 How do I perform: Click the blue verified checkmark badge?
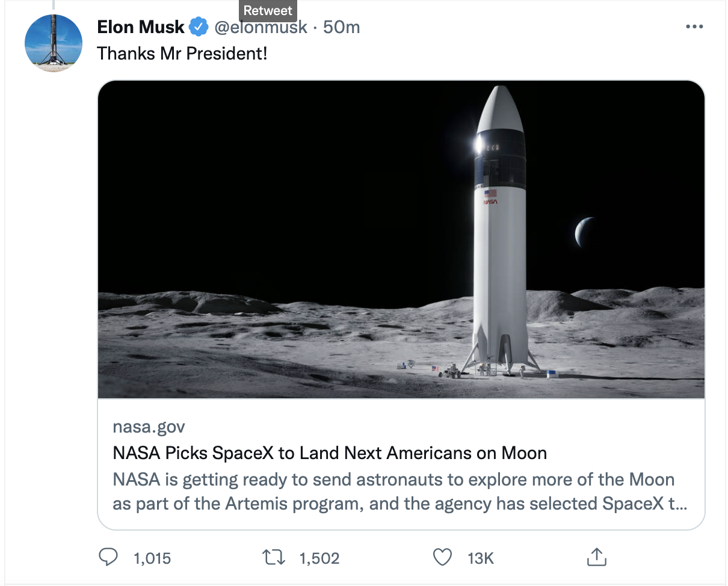[x=199, y=27]
